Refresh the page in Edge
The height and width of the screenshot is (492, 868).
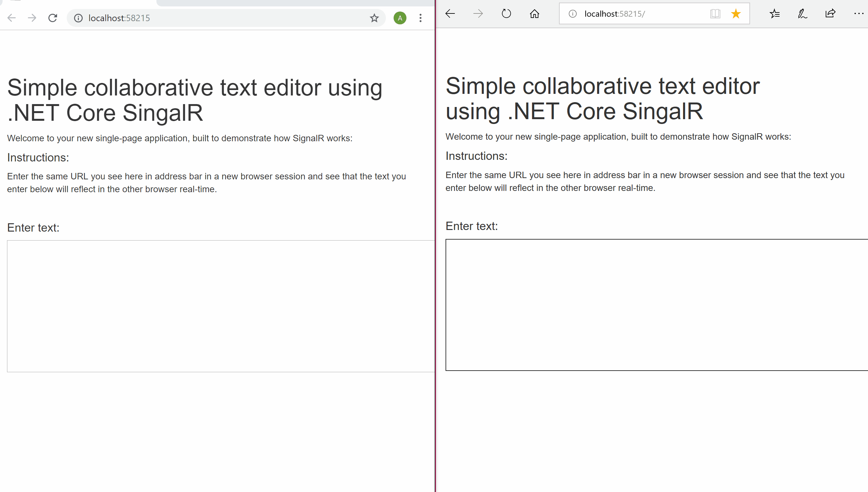pos(506,13)
